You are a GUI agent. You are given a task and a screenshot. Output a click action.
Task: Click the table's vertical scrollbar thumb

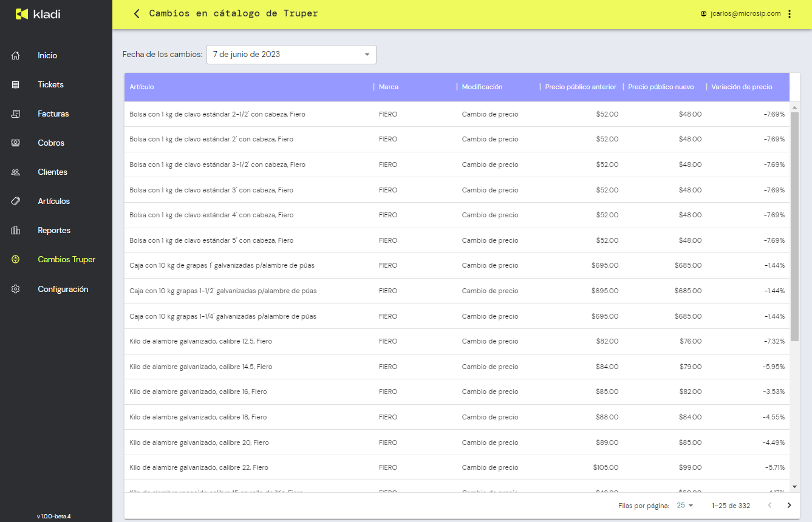pyautogui.click(x=794, y=225)
